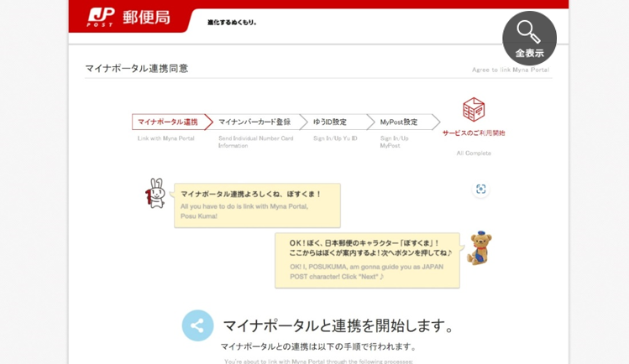629x364 pixels.
Task: Click the image capture scan icon
Action: 480,189
